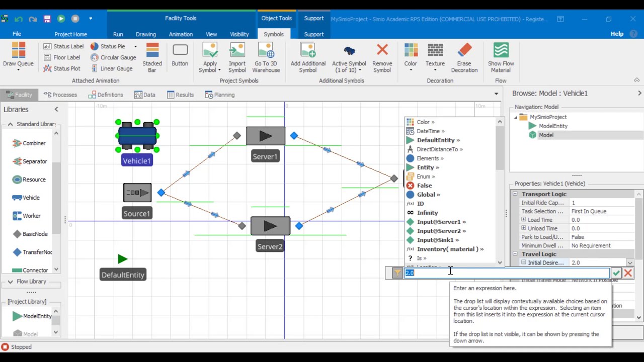Collapse MySimioProject tree node
Image resolution: width=644 pixels, height=362 pixels.
pos(515,117)
